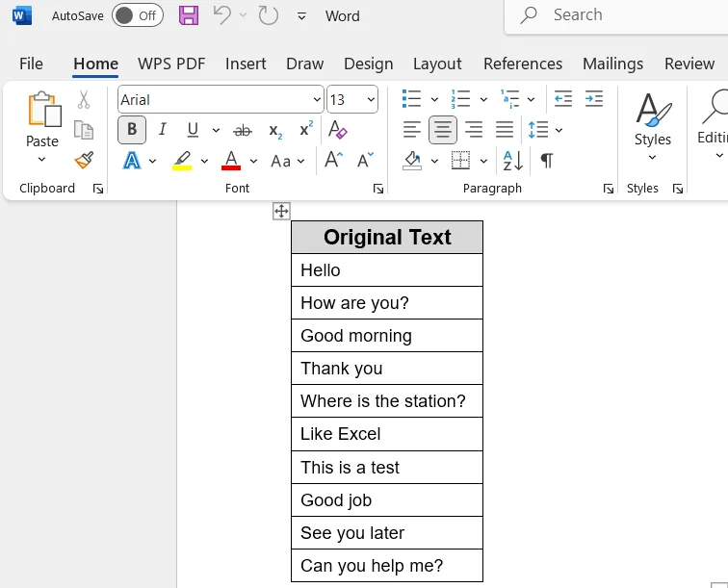Cut selection with the scissors icon
The image size is (728, 588).
[84, 100]
